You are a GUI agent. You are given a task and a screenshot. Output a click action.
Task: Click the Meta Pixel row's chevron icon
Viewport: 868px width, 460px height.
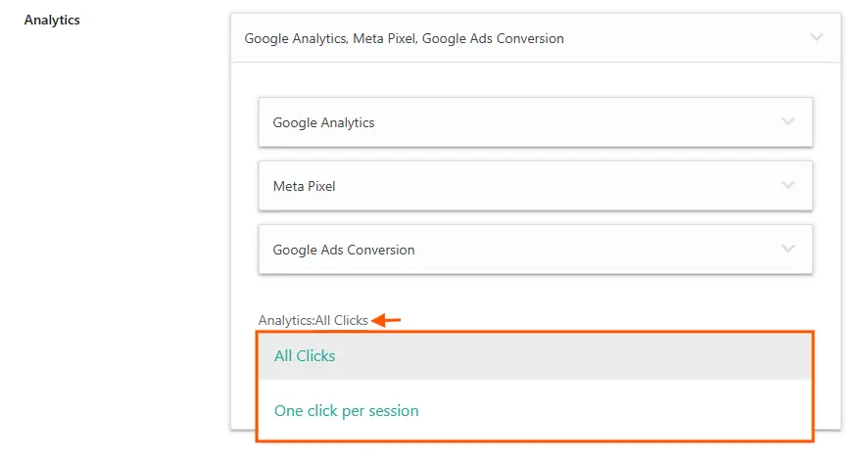[788, 185]
